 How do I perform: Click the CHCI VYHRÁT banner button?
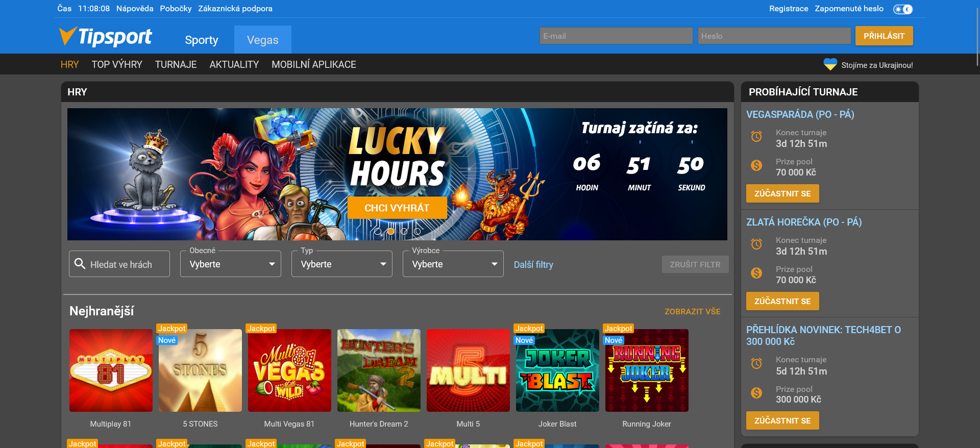pyautogui.click(x=397, y=208)
